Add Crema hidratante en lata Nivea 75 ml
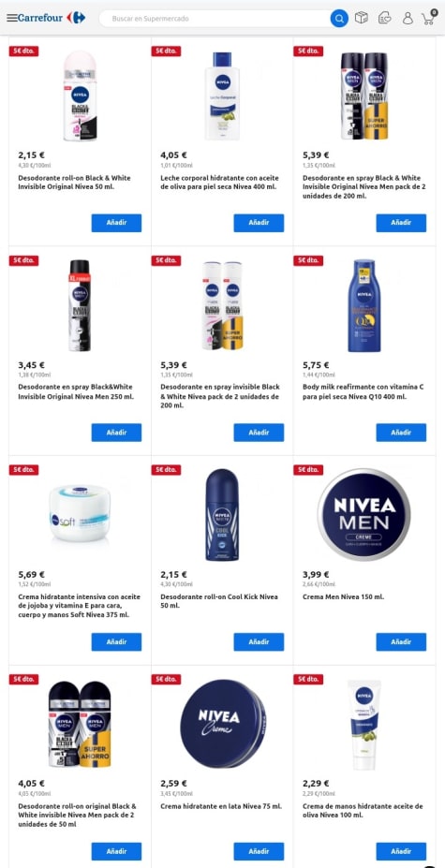 click(x=259, y=851)
